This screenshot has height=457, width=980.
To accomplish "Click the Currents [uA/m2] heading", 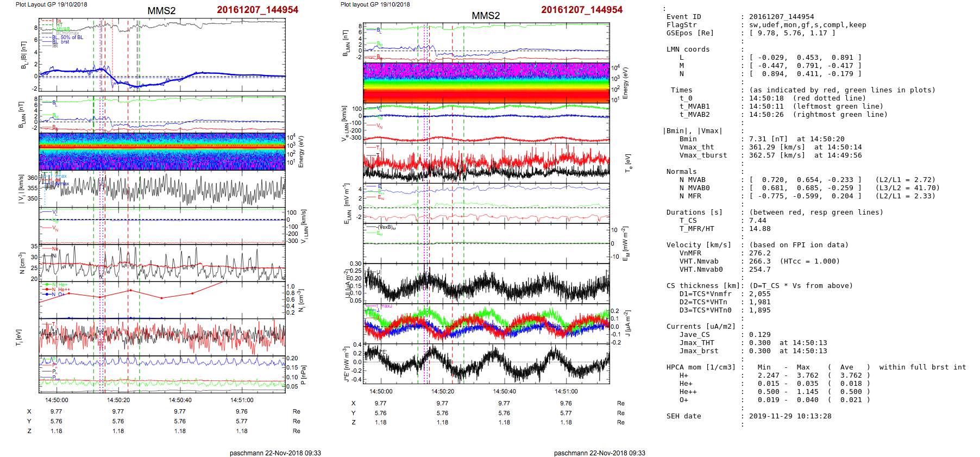I will [701, 327].
